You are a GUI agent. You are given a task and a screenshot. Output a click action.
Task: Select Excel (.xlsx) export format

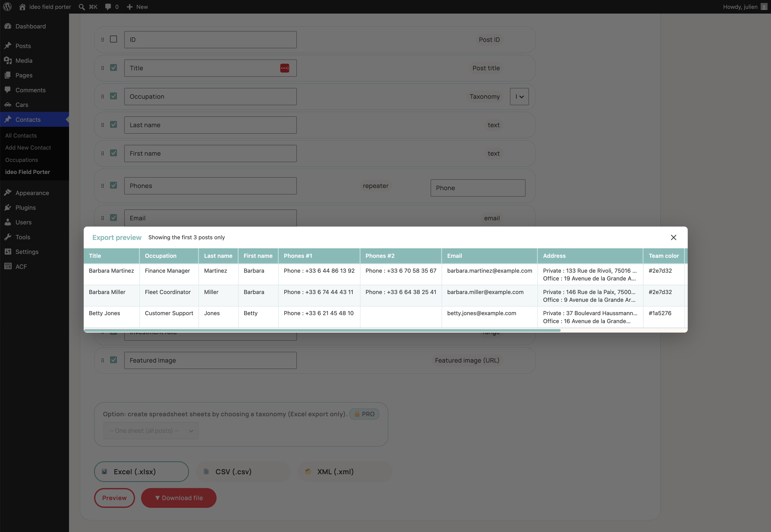coord(142,472)
